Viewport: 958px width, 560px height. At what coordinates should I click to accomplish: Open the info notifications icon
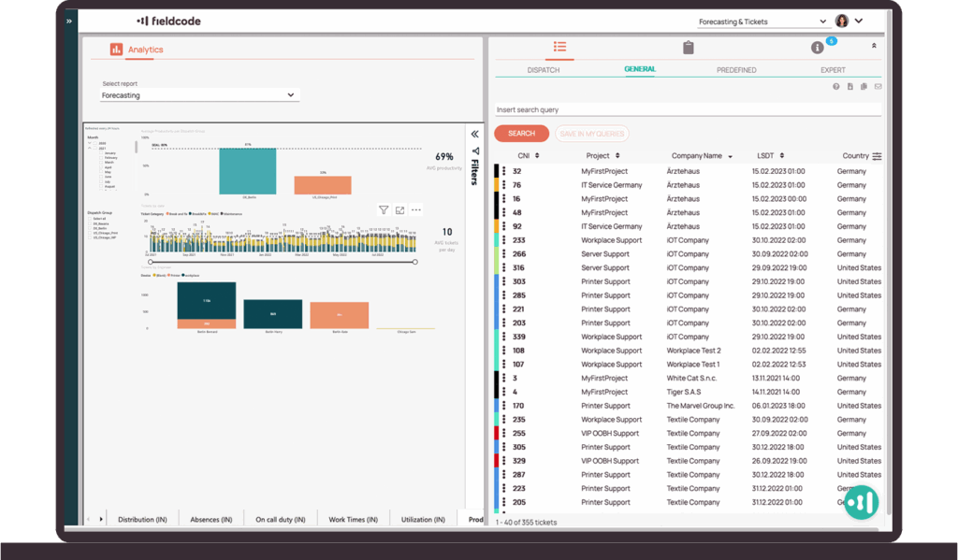click(x=817, y=47)
